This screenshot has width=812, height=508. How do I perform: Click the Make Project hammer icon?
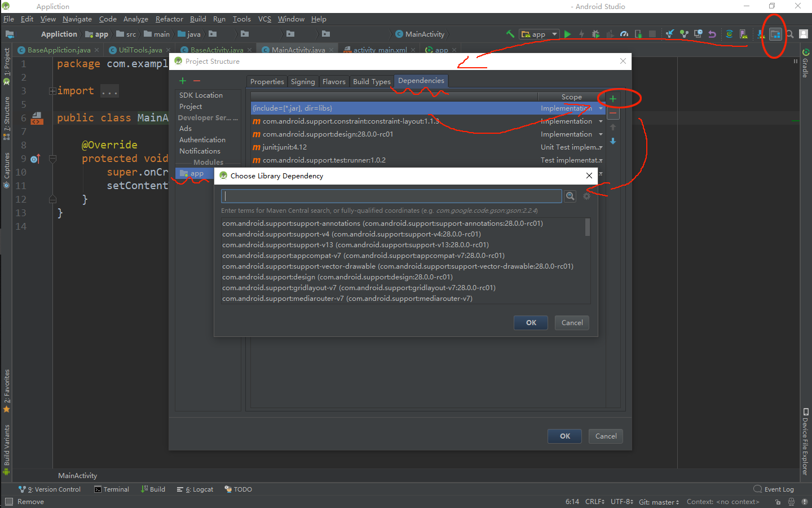510,34
